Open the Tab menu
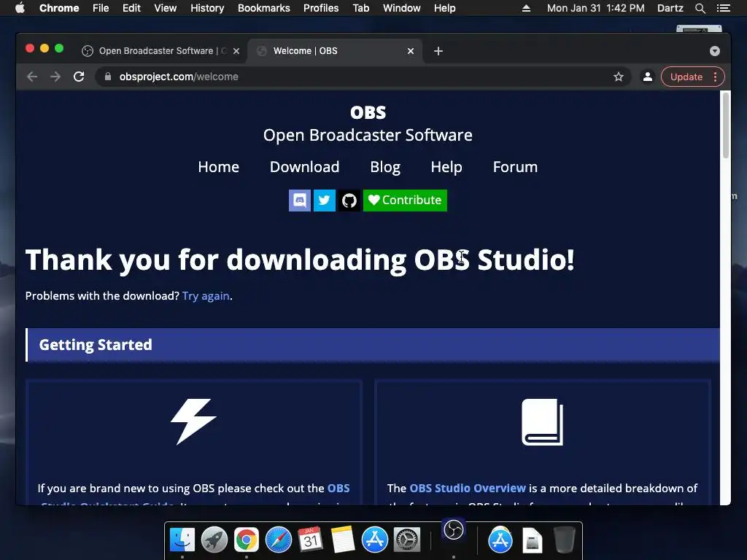Screen dimensions: 747x560 360,8
